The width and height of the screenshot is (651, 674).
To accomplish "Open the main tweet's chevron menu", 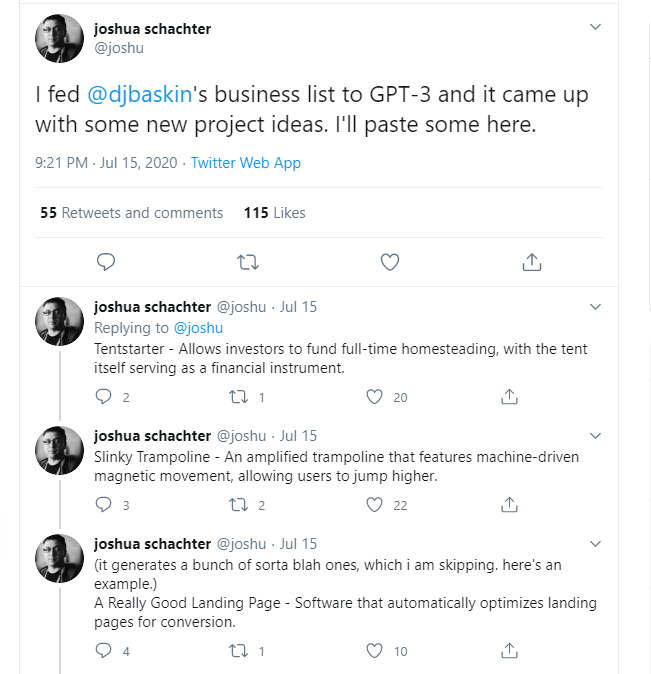I will click(x=596, y=26).
